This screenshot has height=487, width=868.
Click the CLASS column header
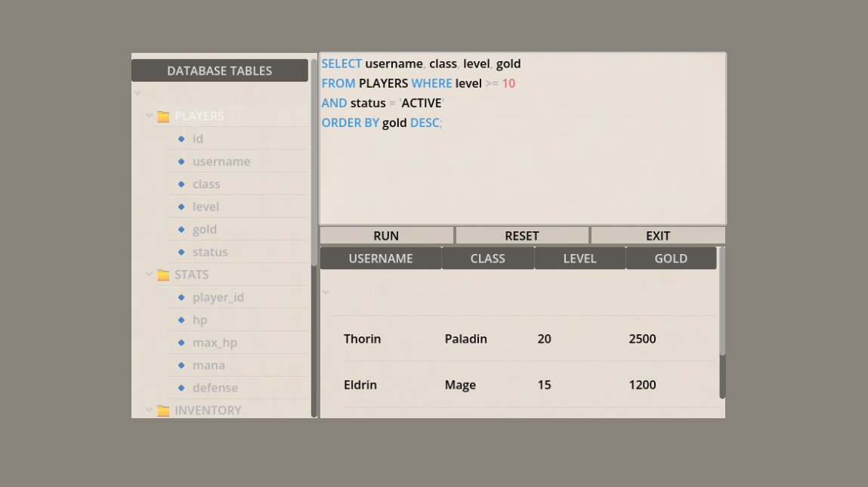(488, 258)
